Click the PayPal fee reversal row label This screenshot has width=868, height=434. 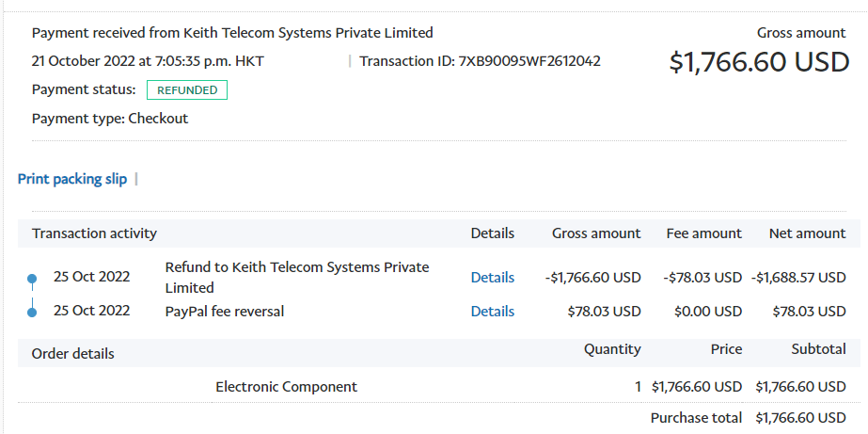pyautogui.click(x=225, y=312)
